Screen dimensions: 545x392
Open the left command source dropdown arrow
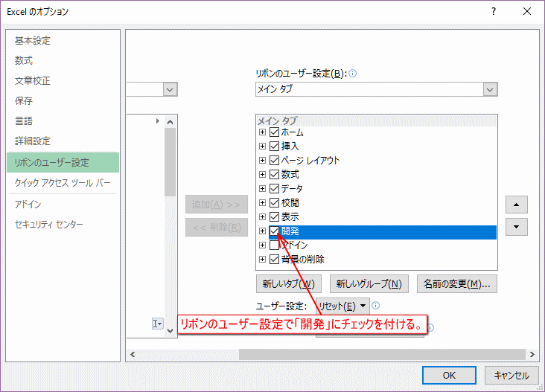pos(170,89)
